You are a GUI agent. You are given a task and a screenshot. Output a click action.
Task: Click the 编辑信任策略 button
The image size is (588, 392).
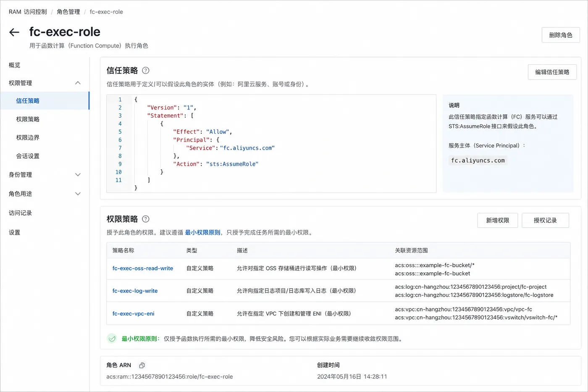[x=552, y=72]
